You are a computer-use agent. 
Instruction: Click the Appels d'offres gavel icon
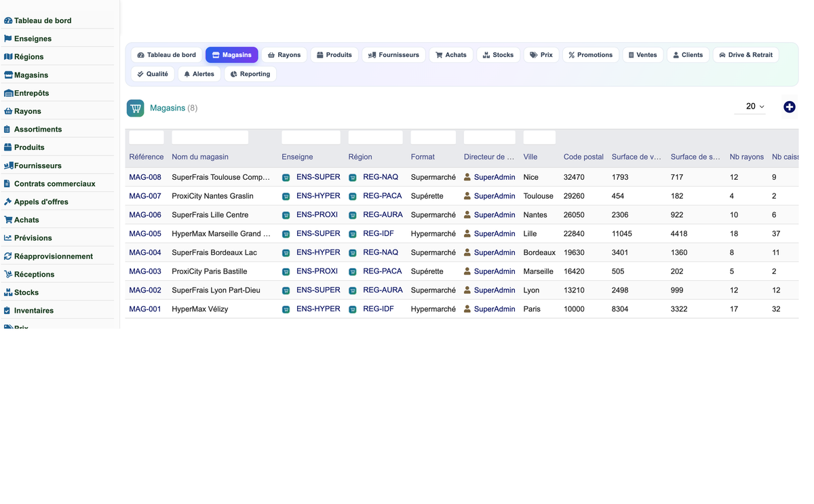coord(8,201)
